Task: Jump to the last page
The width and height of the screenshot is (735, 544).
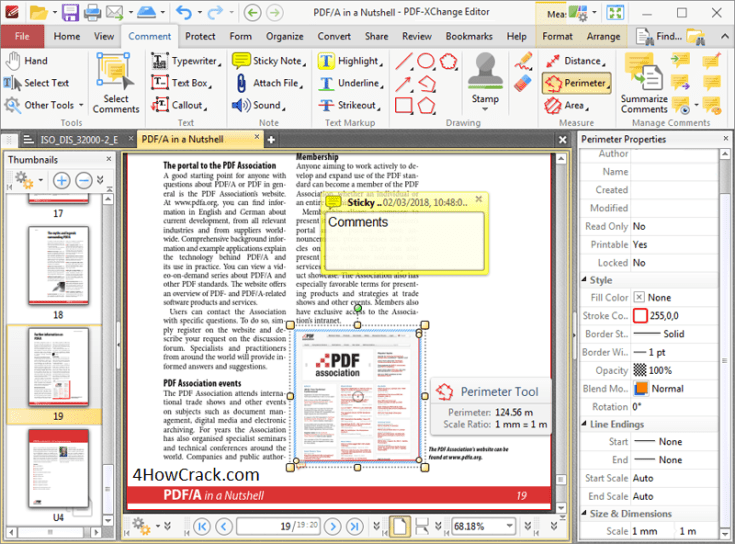Action: pyautogui.click(x=354, y=527)
